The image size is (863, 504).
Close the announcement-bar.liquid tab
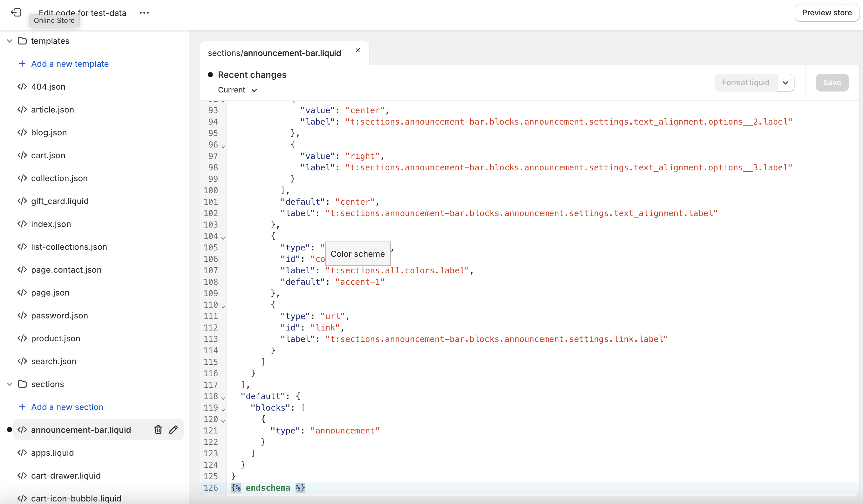point(357,50)
